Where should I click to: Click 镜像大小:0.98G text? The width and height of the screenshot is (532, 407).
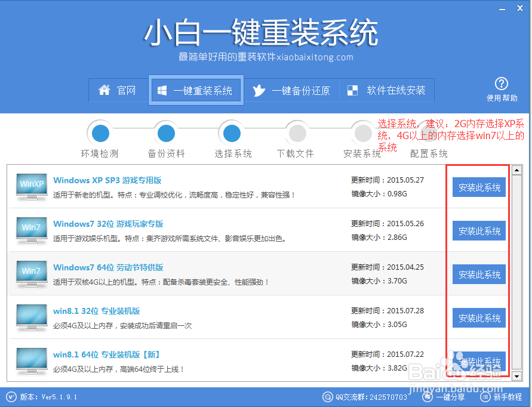point(379,194)
